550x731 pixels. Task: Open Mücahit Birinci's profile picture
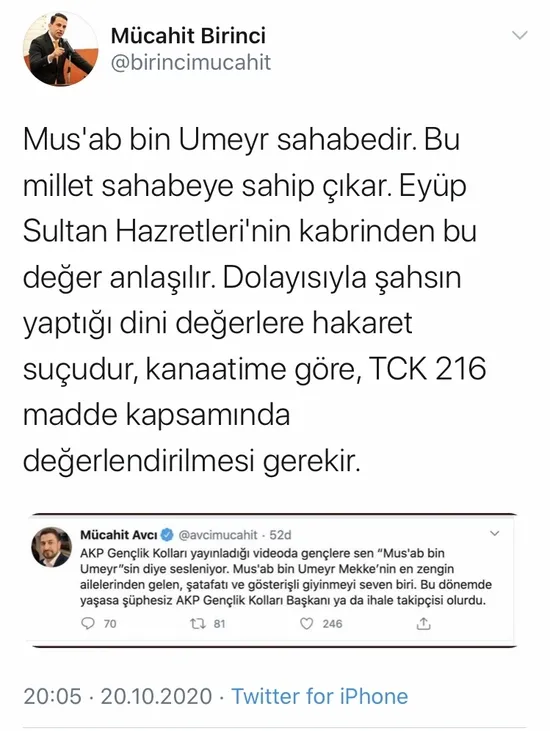pos(61,49)
